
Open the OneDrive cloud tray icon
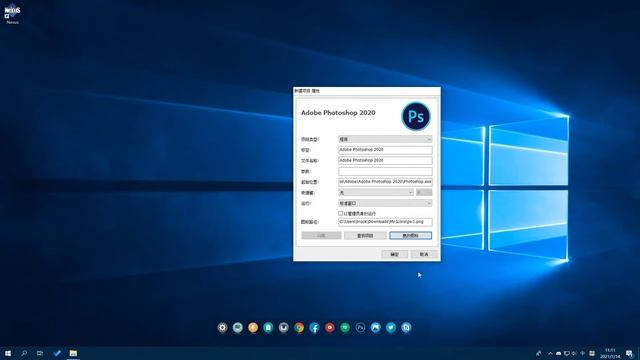pos(558,353)
